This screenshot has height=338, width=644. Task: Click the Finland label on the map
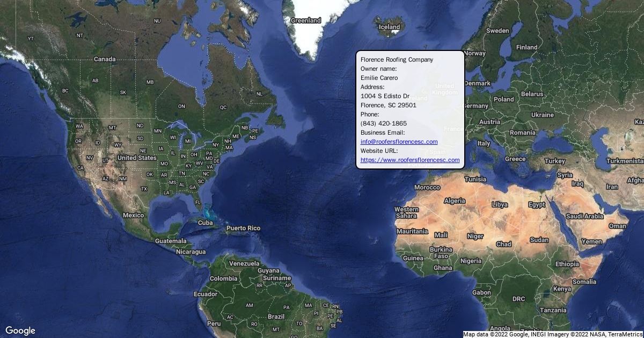click(526, 47)
